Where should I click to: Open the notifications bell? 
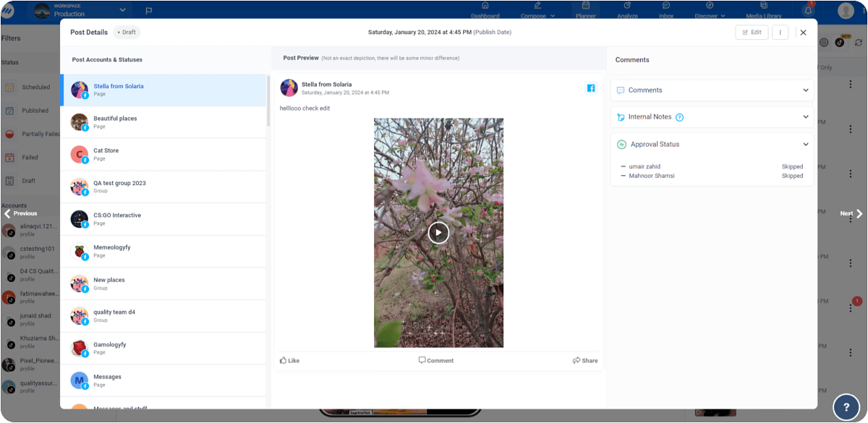tap(808, 10)
